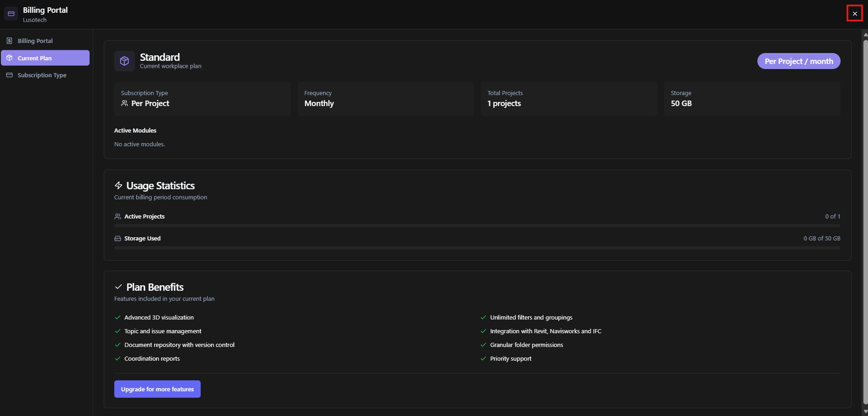Select the Current Plan sidebar item
868x416 pixels.
point(45,58)
